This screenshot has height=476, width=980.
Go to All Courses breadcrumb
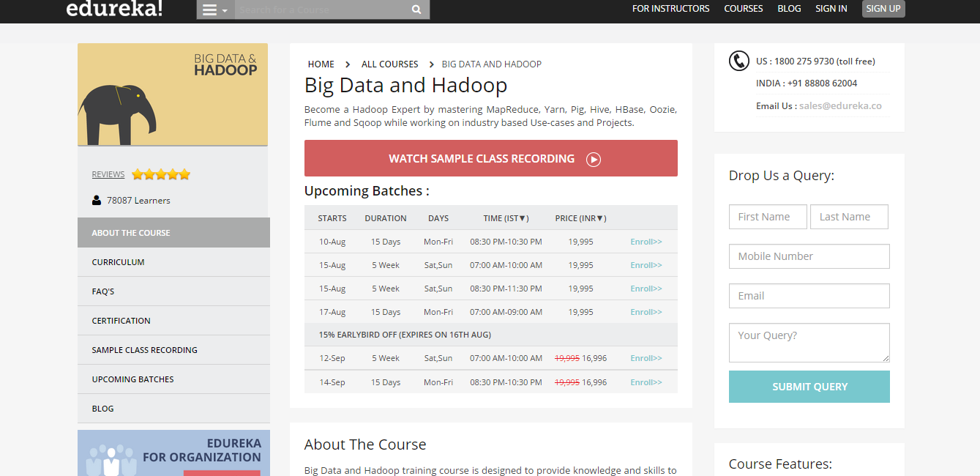390,64
